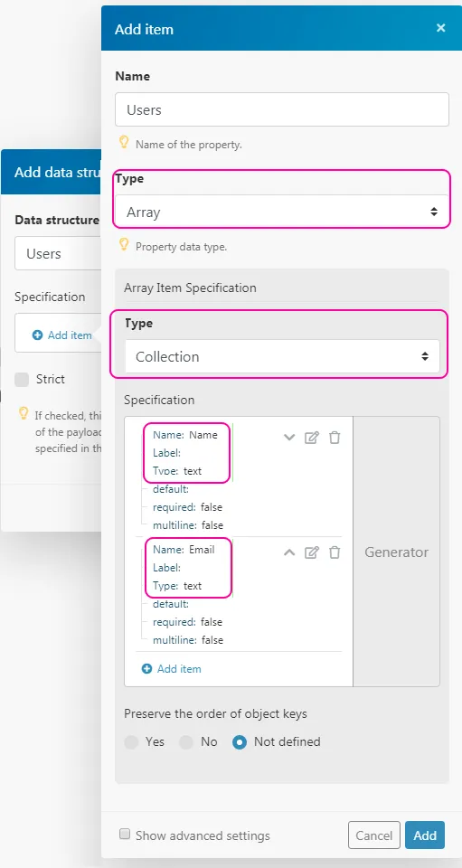Choose the Not defined radio option
The height and width of the screenshot is (868, 462).
click(x=240, y=741)
